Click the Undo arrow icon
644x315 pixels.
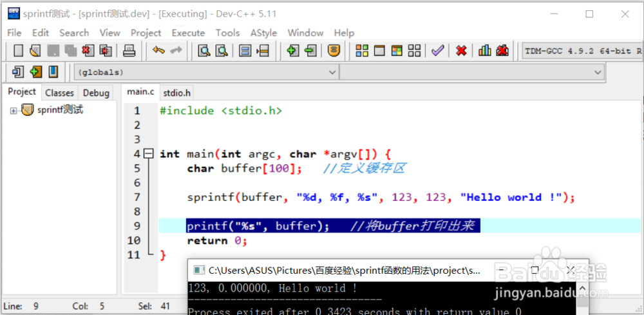[158, 50]
